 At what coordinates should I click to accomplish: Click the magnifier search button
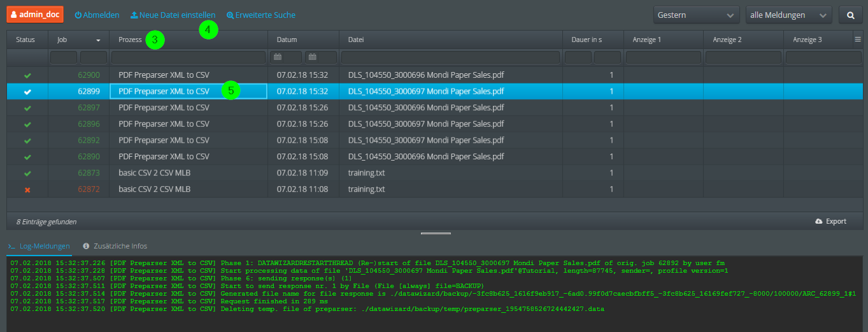click(x=850, y=15)
